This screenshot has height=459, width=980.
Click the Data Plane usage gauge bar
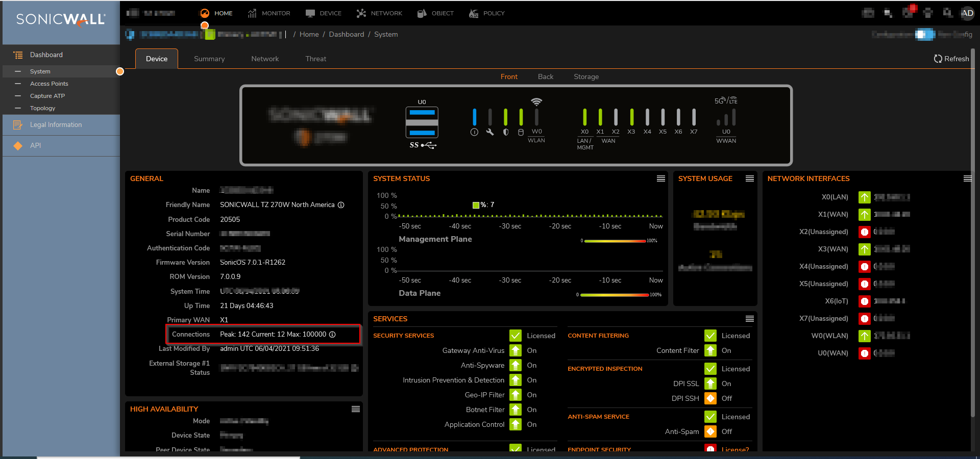pyautogui.click(x=615, y=295)
